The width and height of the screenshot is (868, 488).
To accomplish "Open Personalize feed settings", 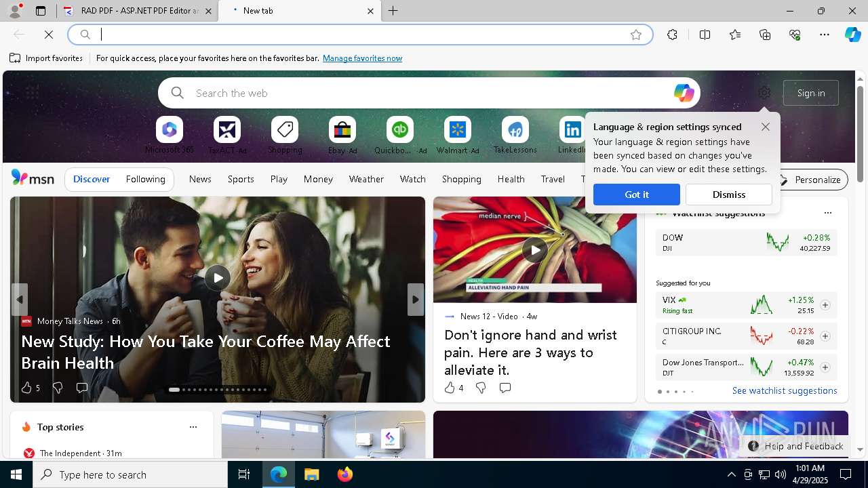I will (x=810, y=180).
